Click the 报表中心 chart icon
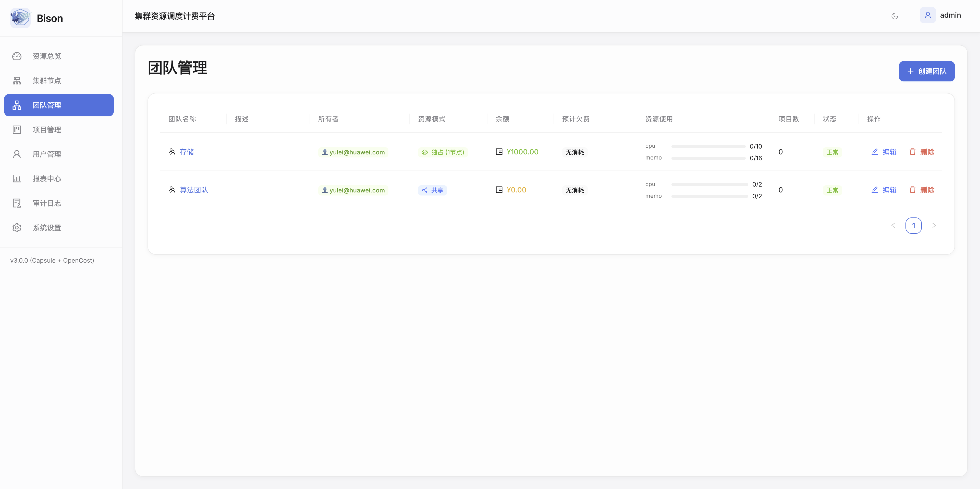This screenshot has width=980, height=489. 17,179
